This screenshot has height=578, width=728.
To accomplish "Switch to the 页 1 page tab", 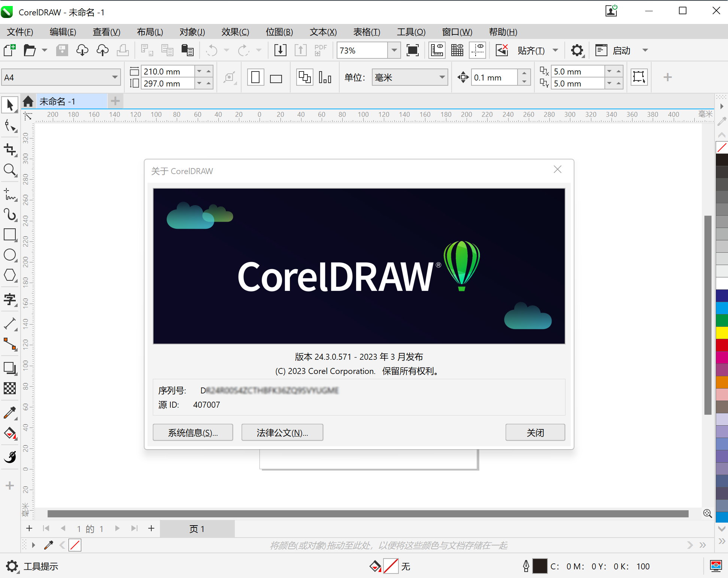I will 197,529.
